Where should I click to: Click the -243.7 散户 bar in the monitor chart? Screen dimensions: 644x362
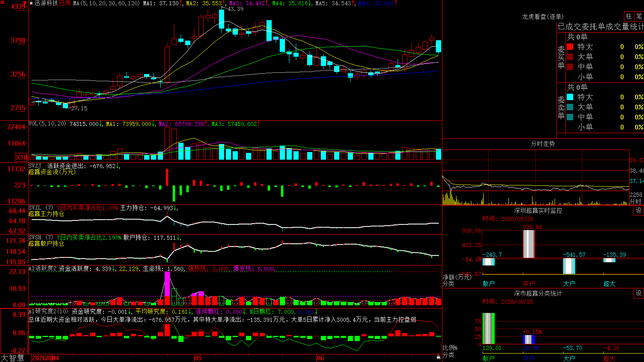coord(489,262)
